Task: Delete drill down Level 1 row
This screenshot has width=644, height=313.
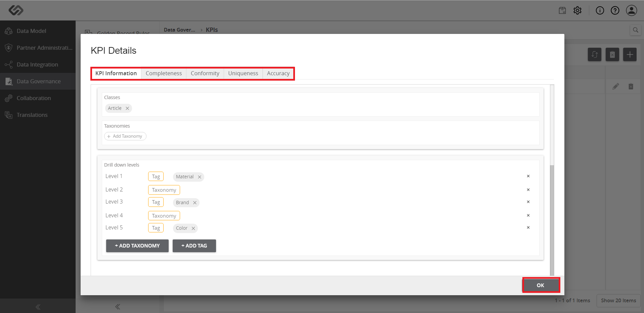Action: pyautogui.click(x=528, y=176)
